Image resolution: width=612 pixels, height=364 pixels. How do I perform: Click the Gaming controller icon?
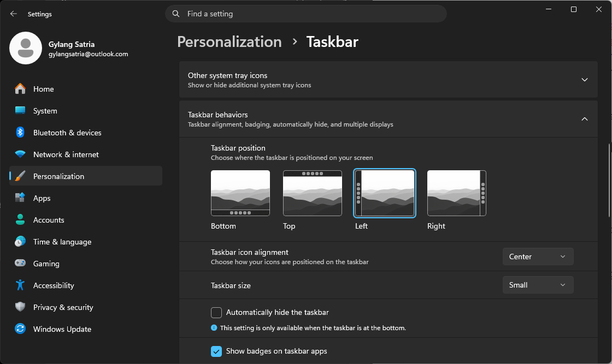20,263
